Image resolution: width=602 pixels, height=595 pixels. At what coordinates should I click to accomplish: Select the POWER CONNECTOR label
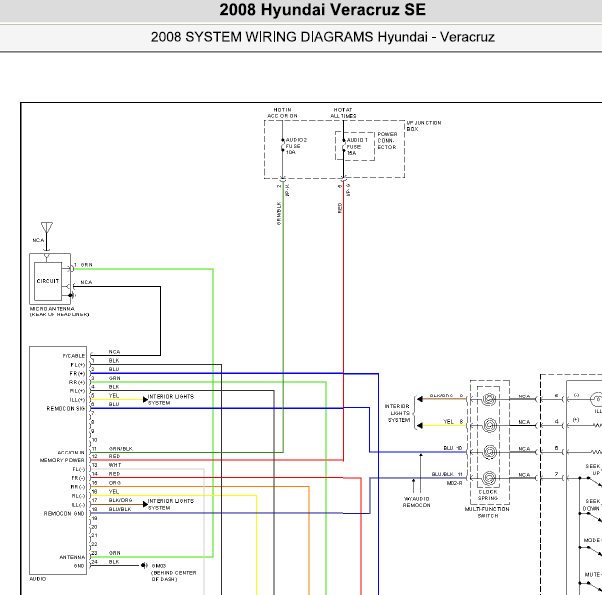[387, 140]
